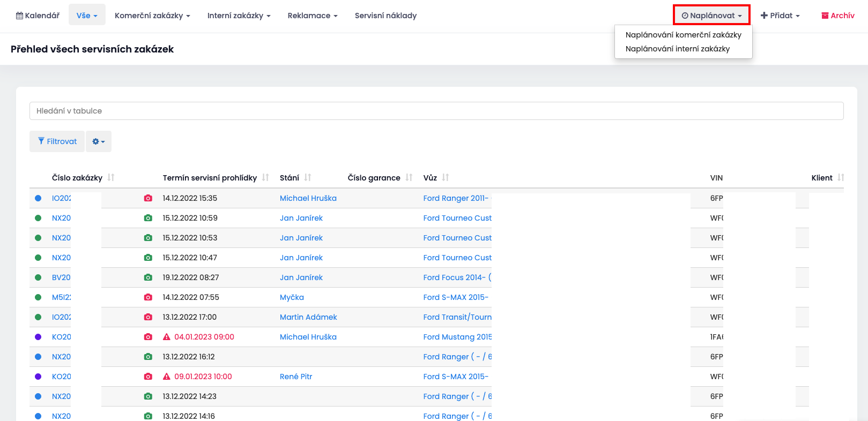The image size is (868, 421).
Task: Open camera icon for 15.12.2022 10:59 row
Action: (148, 218)
